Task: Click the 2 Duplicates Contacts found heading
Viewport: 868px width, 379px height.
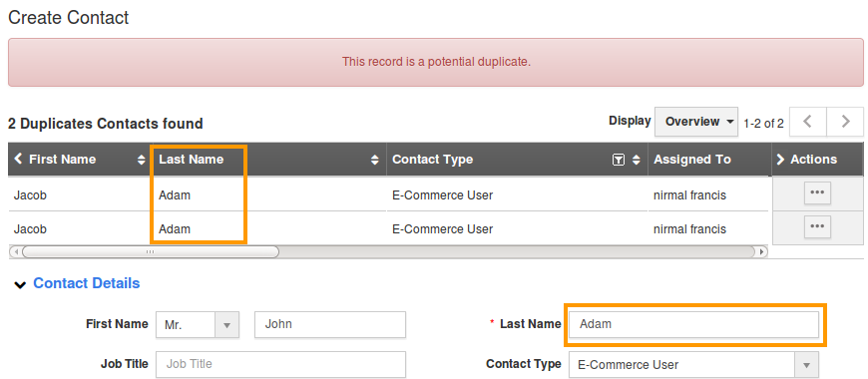Action: (105, 124)
